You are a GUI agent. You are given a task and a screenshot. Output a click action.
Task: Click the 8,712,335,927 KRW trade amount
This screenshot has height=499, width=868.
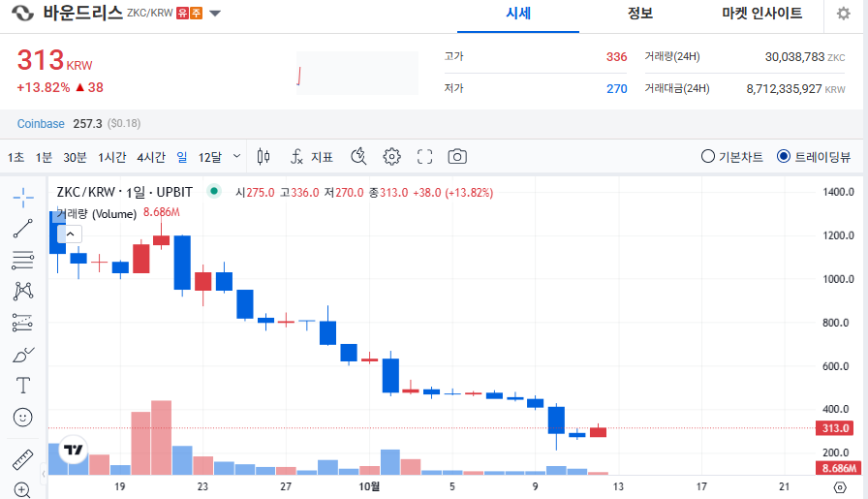click(795, 88)
